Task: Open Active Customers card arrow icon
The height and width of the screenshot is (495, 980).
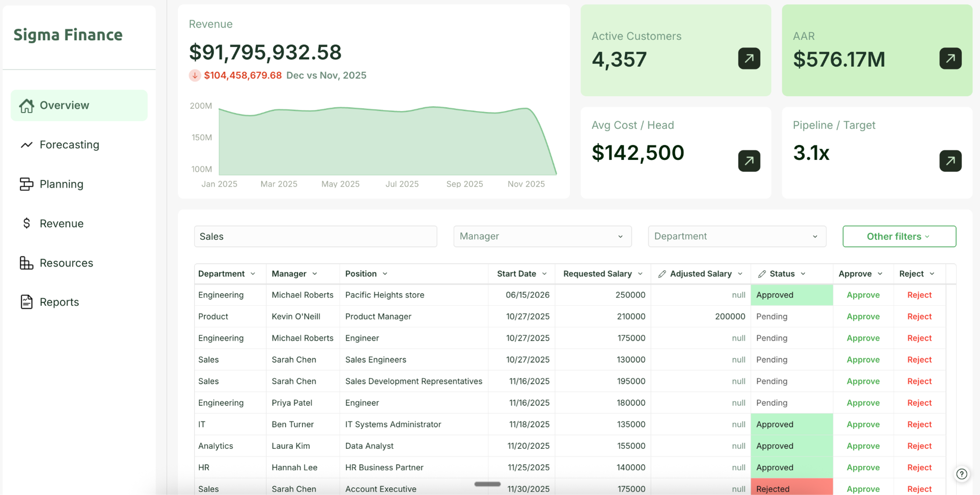Action: [x=749, y=59]
